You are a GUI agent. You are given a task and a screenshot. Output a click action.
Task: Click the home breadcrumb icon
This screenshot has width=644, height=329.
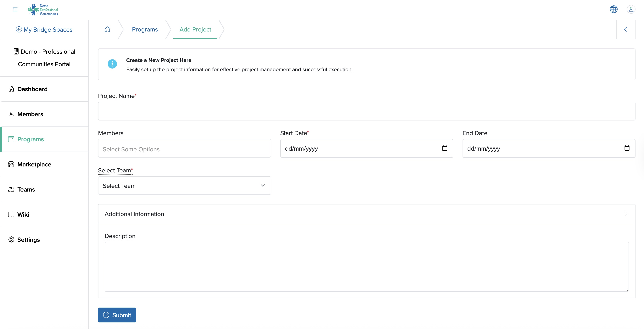point(107,29)
